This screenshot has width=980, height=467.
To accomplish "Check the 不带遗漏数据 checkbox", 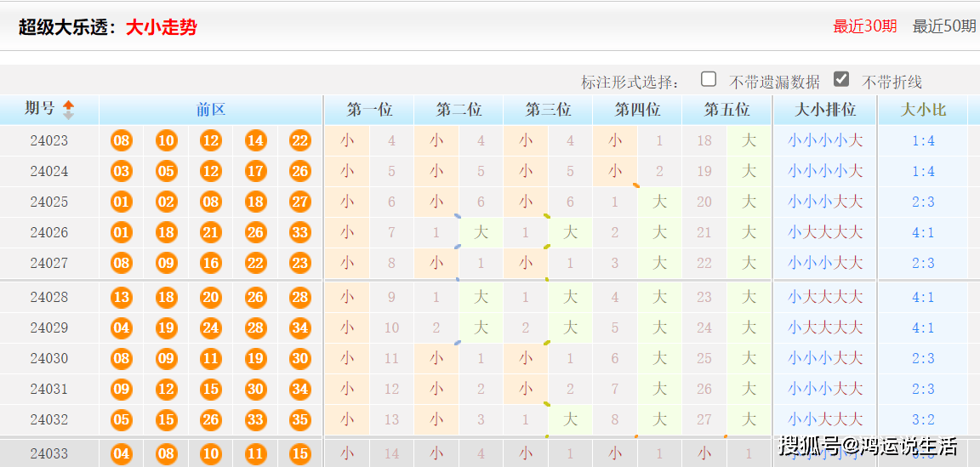I will (708, 79).
